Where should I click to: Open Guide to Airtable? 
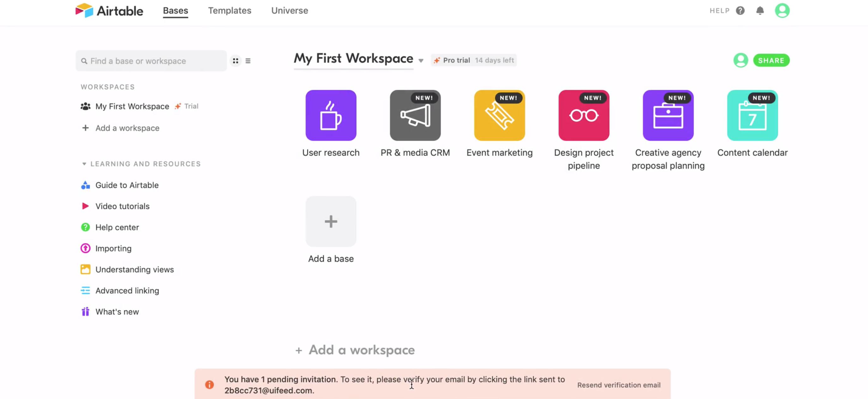pos(127,185)
